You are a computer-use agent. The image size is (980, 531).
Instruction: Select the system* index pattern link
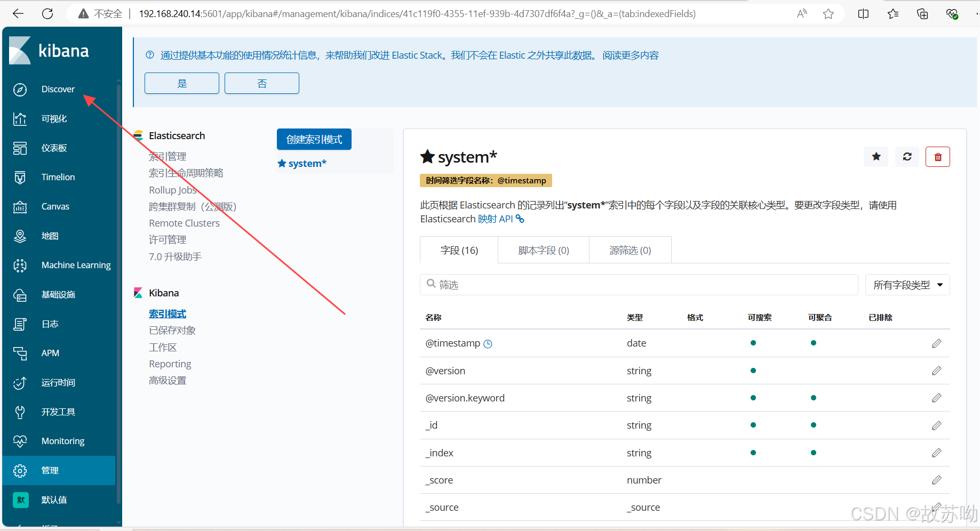pyautogui.click(x=302, y=163)
